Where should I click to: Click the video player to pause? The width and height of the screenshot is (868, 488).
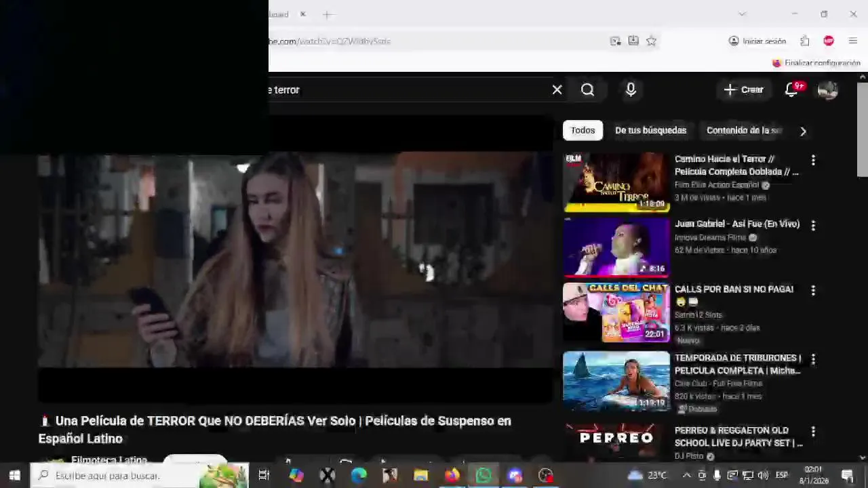(296, 261)
